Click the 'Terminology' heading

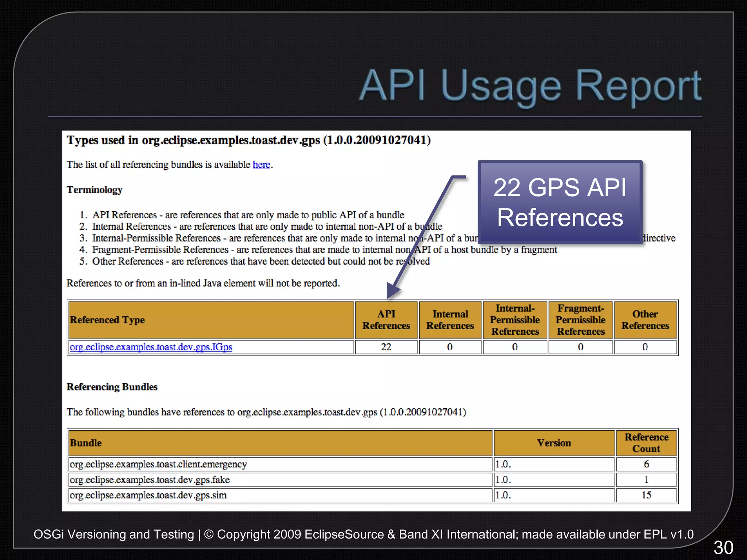pyautogui.click(x=94, y=190)
